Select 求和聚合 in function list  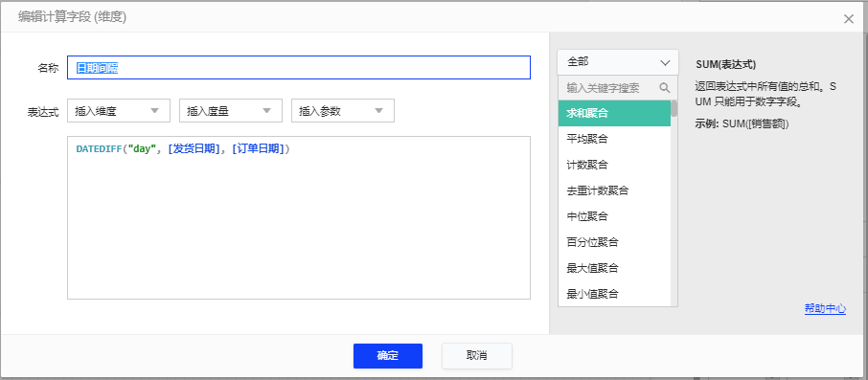click(x=614, y=113)
